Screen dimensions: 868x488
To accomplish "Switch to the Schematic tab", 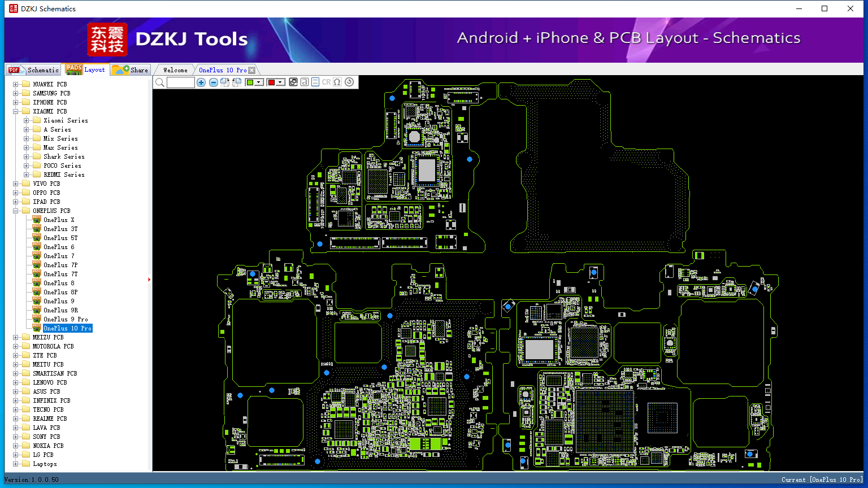I will point(33,69).
